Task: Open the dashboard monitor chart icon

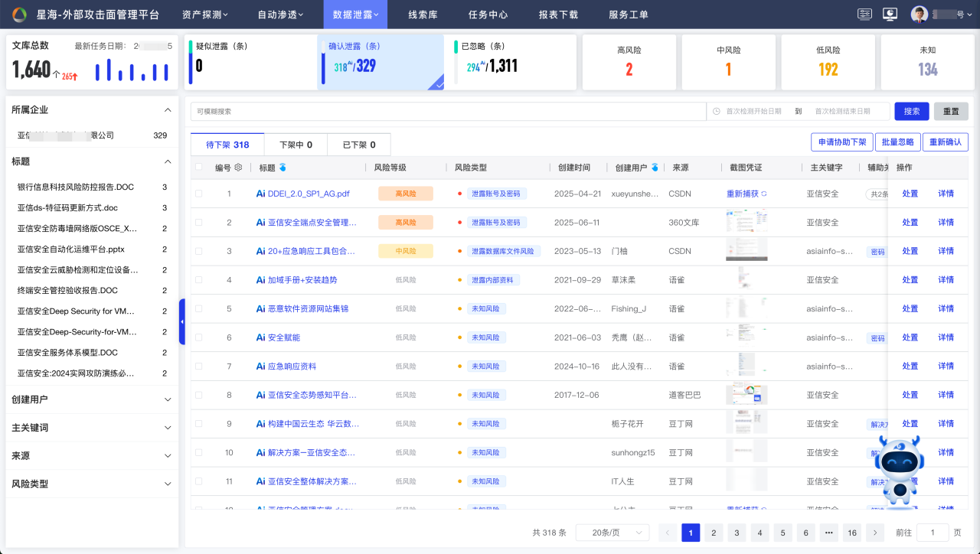Action: (890, 14)
